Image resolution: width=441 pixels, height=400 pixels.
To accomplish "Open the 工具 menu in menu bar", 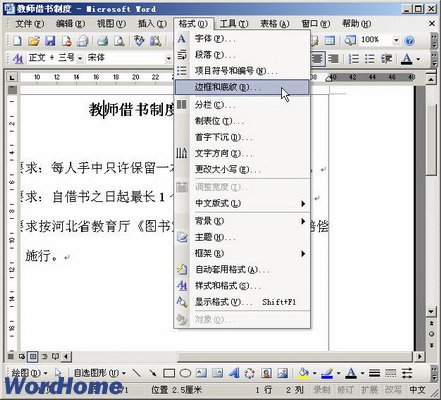I will coord(234,24).
